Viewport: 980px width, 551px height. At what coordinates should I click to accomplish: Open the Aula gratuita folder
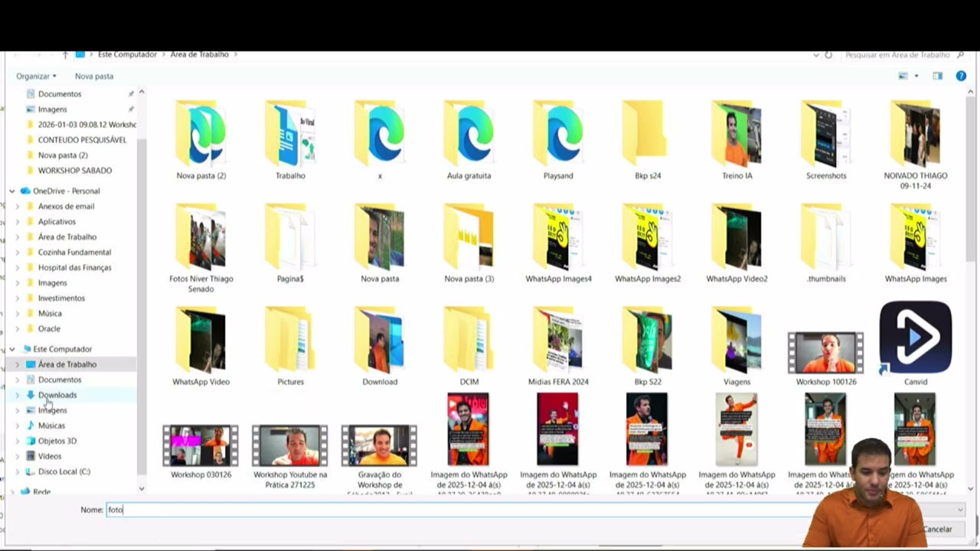click(x=469, y=139)
